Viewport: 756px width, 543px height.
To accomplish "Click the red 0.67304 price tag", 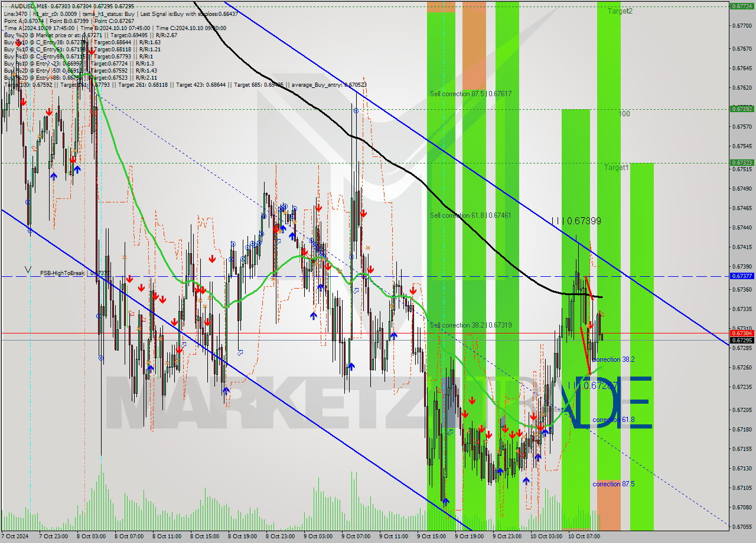I will point(741,333).
